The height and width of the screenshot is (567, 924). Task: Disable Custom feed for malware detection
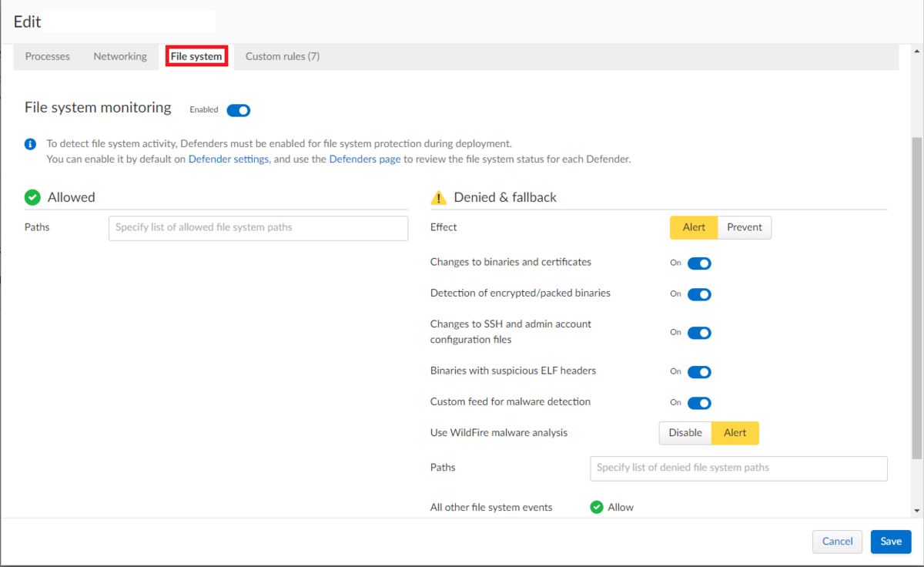[699, 403]
